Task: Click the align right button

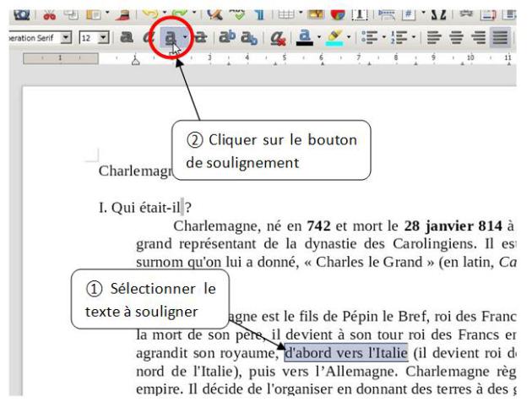Action: pos(479,39)
